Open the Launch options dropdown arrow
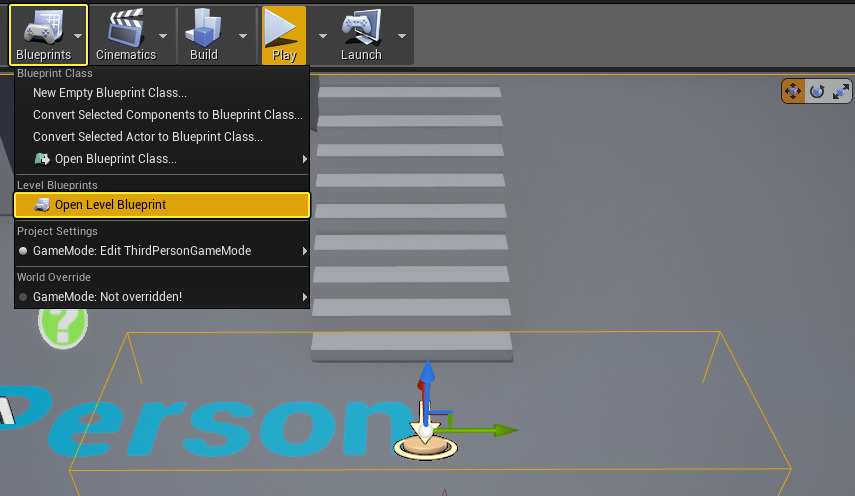The height and width of the screenshot is (496, 855). [x=402, y=36]
